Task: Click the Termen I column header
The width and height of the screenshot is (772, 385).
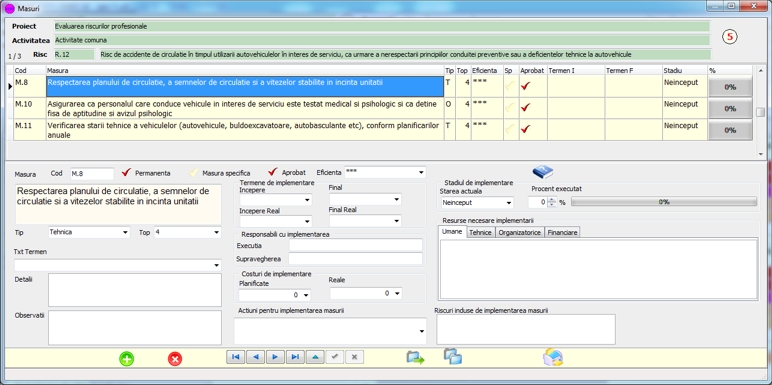Action: (576, 71)
